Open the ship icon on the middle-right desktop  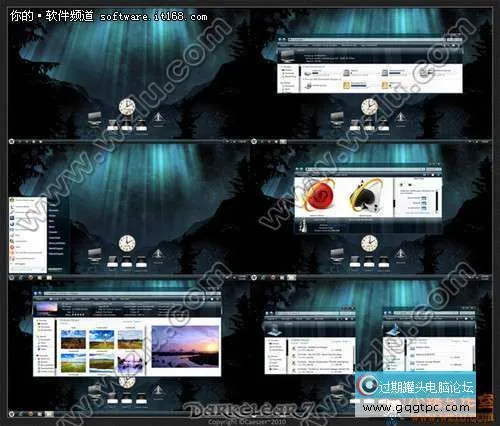coord(401,255)
